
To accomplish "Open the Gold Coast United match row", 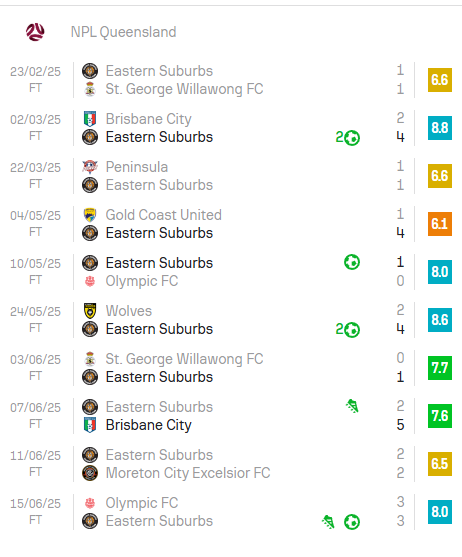I will (231, 224).
